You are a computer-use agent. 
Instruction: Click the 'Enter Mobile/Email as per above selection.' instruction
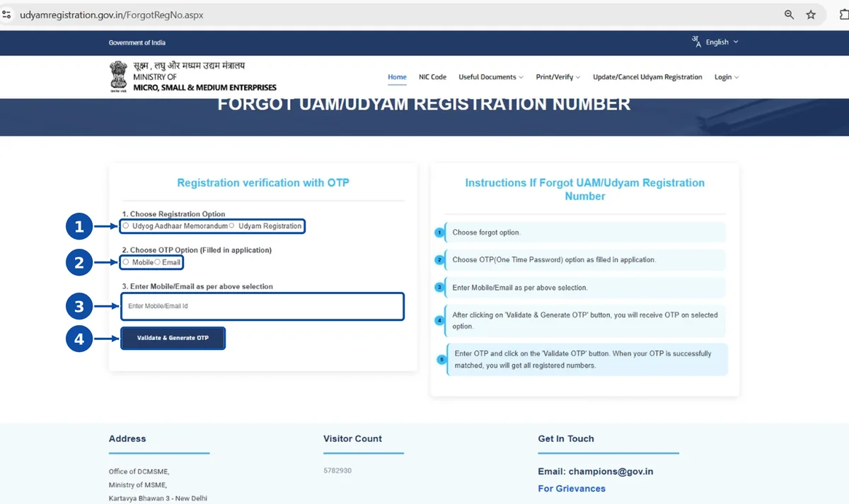(520, 288)
